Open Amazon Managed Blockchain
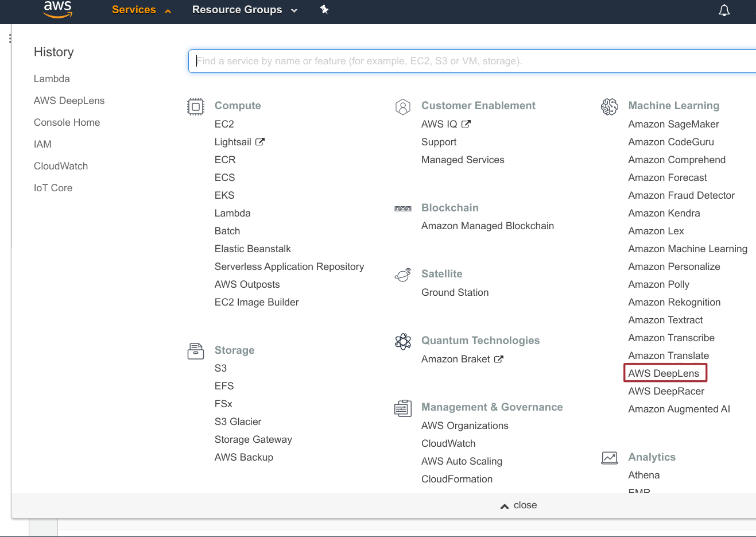This screenshot has width=756, height=537. tap(487, 226)
